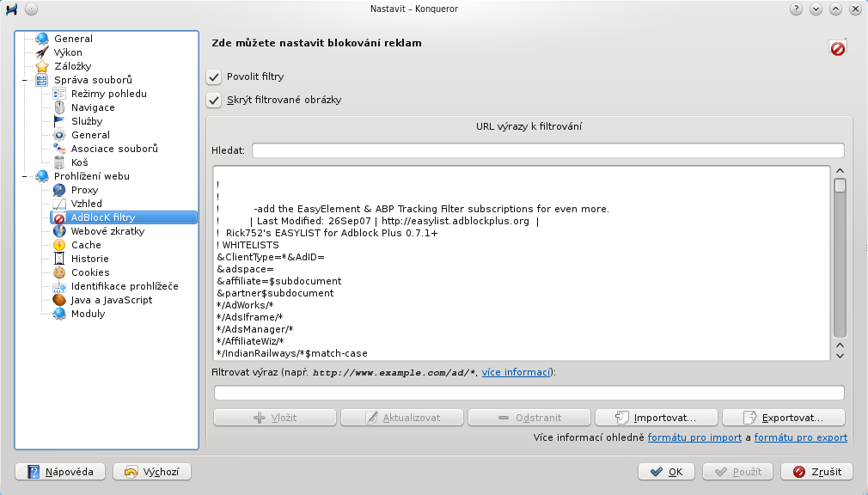Open the Proxy settings page

(x=85, y=190)
